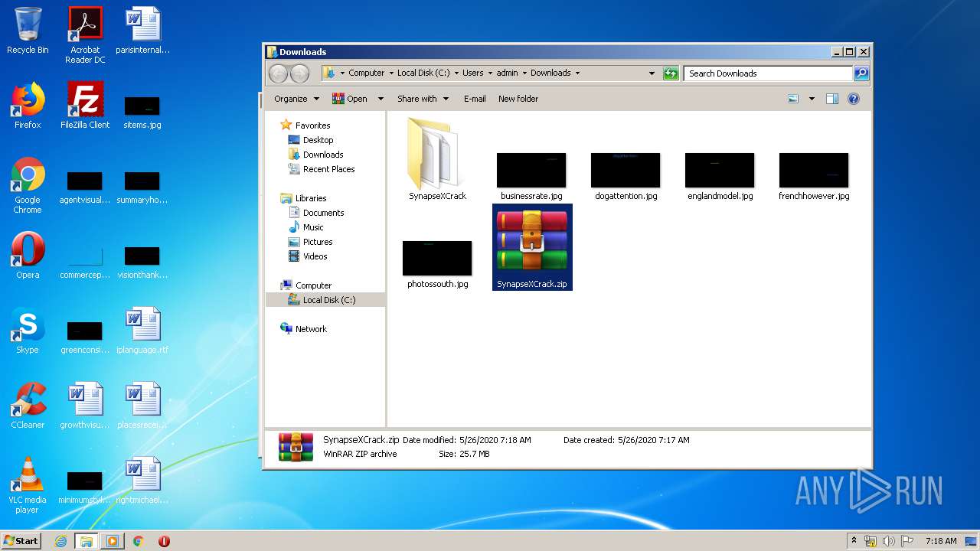Launch Google Chrome desktop shortcut
Viewport: 980px width, 551px height.
click(28, 185)
